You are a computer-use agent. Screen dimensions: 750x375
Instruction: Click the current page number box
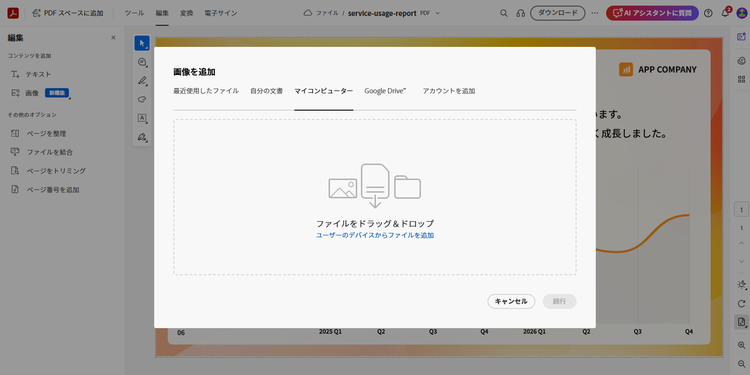click(x=741, y=210)
